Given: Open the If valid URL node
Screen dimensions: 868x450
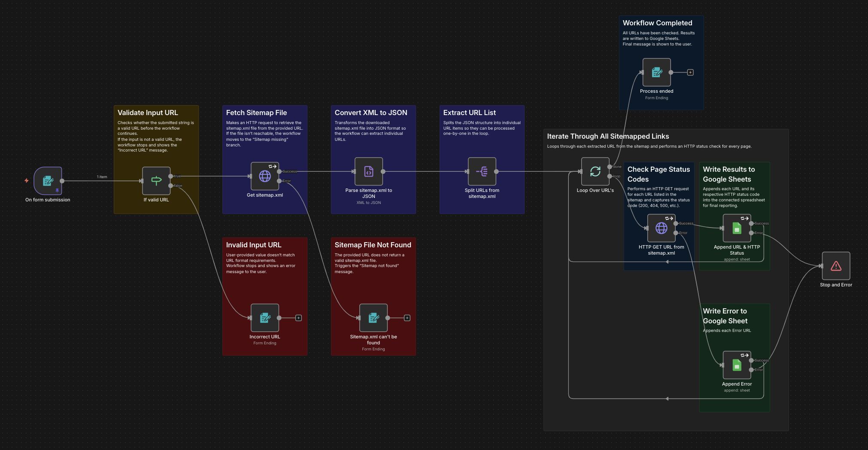Looking at the screenshot, I should [x=156, y=181].
